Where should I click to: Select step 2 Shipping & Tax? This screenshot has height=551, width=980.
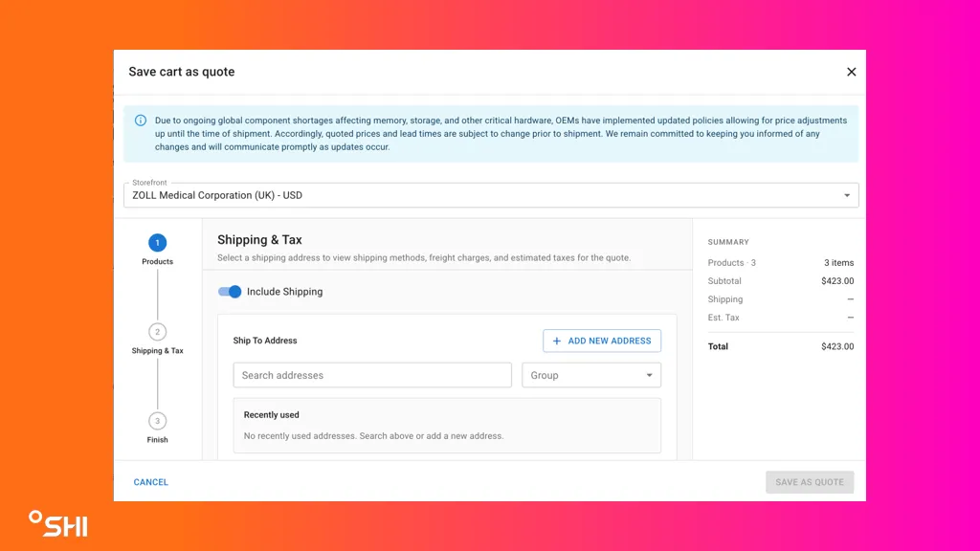point(158,332)
